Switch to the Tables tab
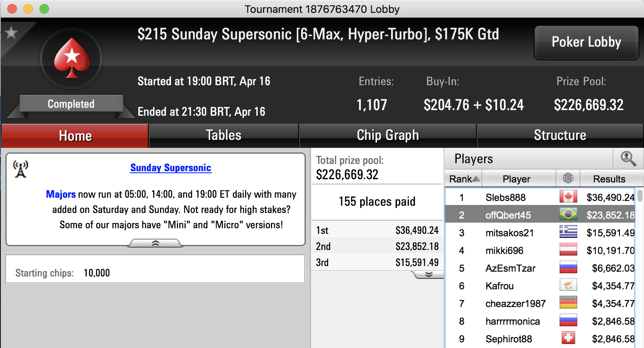Screen dimensions: 644x348 pyautogui.click(x=224, y=135)
